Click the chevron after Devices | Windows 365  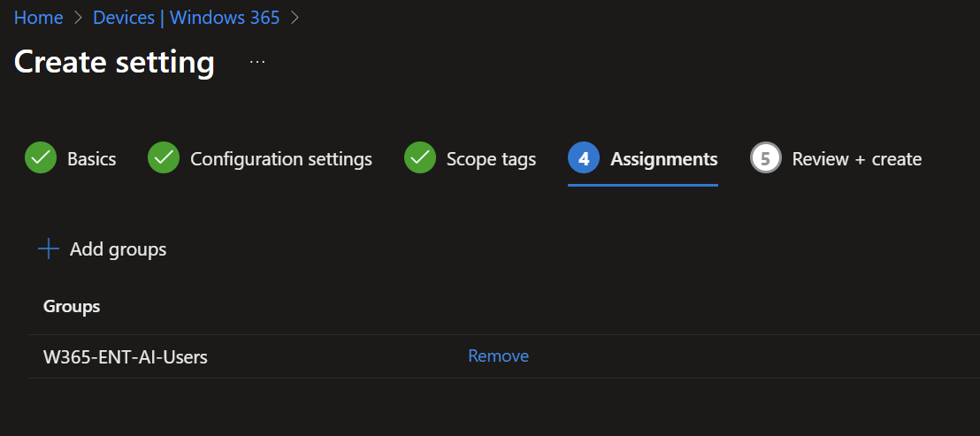(x=295, y=18)
